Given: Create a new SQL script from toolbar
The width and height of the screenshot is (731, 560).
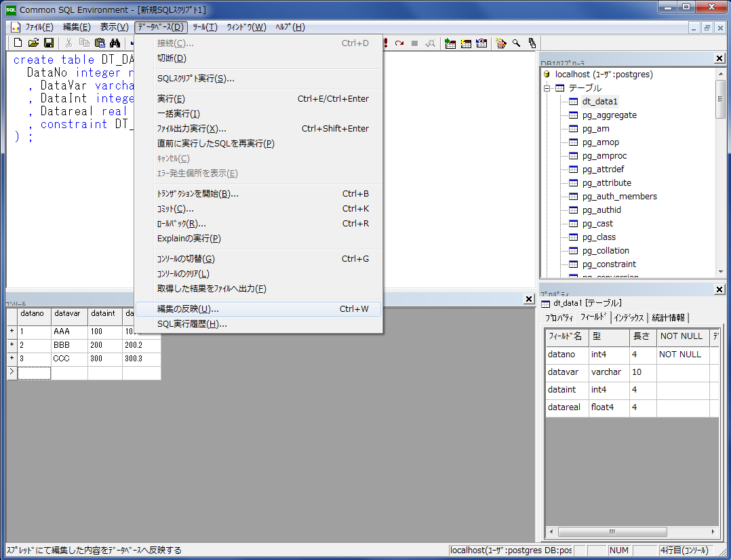Looking at the screenshot, I should pyautogui.click(x=18, y=43).
